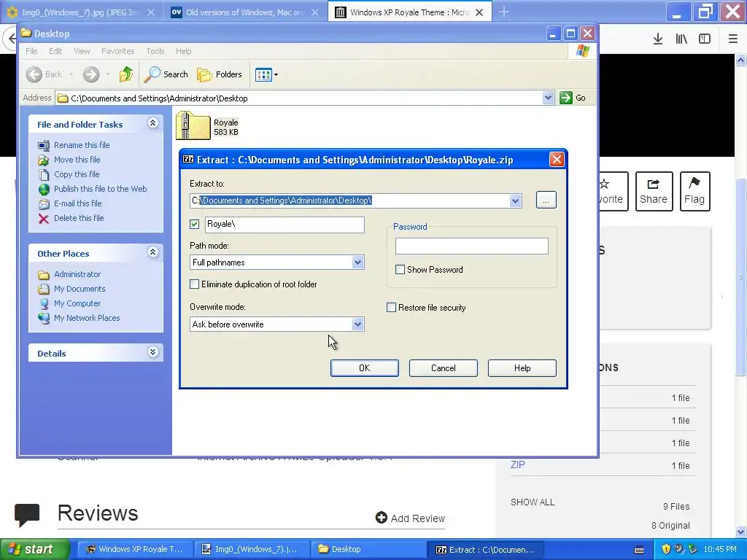
Task: Open the Views dropdown arrow in the toolbar
Action: [x=276, y=75]
